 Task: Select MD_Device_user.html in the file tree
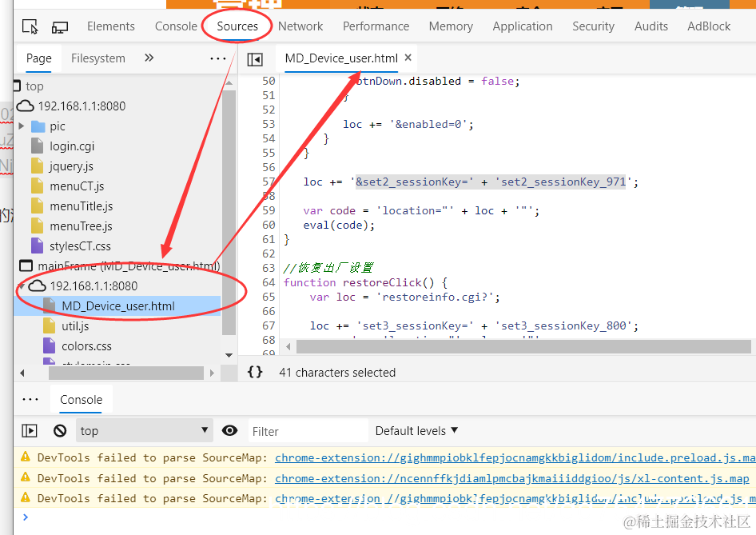118,306
